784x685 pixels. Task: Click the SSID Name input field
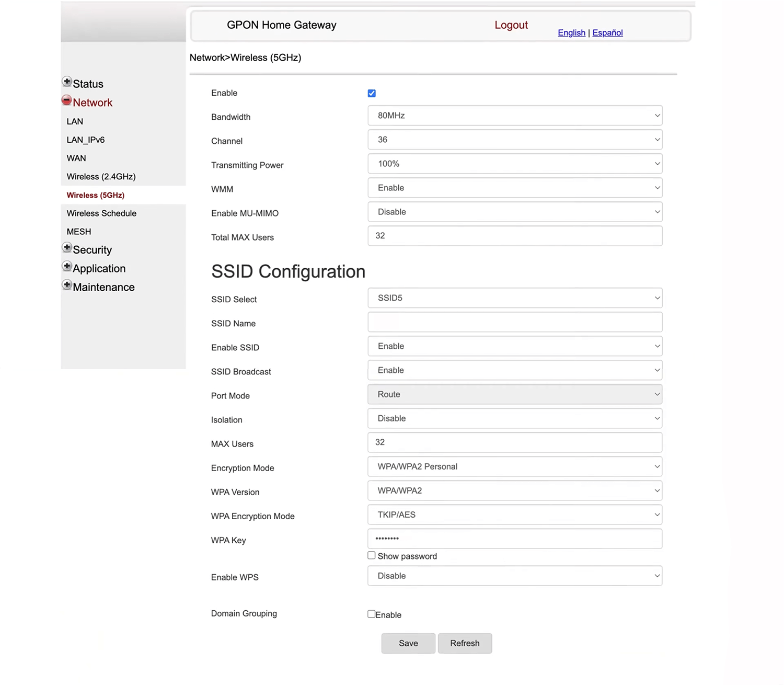pos(515,322)
